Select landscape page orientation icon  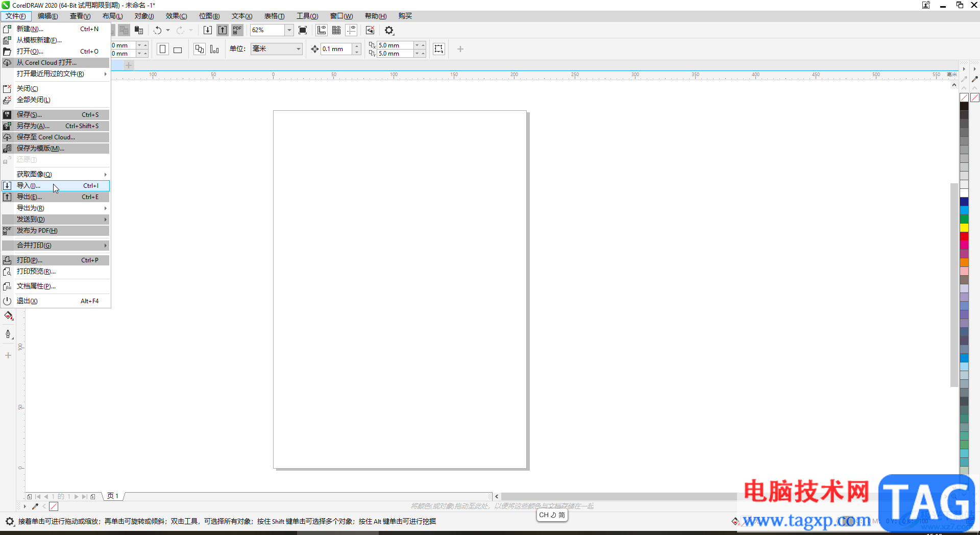point(178,49)
